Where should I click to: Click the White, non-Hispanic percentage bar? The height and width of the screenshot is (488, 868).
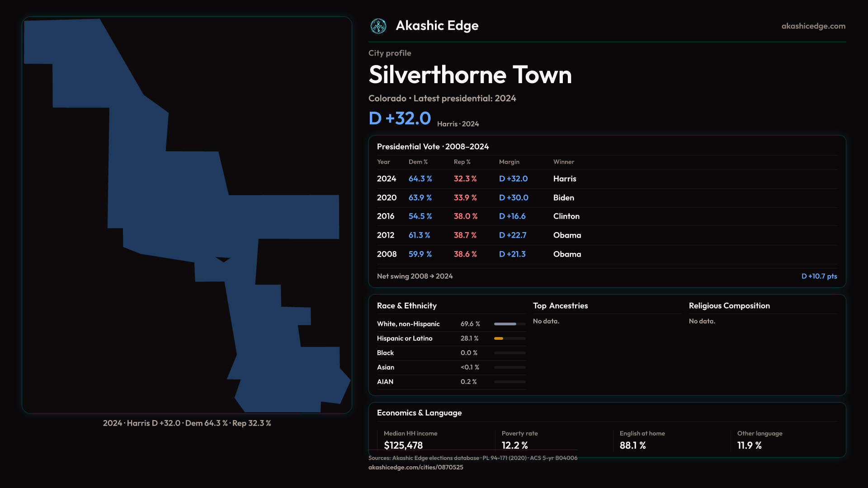pos(505,324)
